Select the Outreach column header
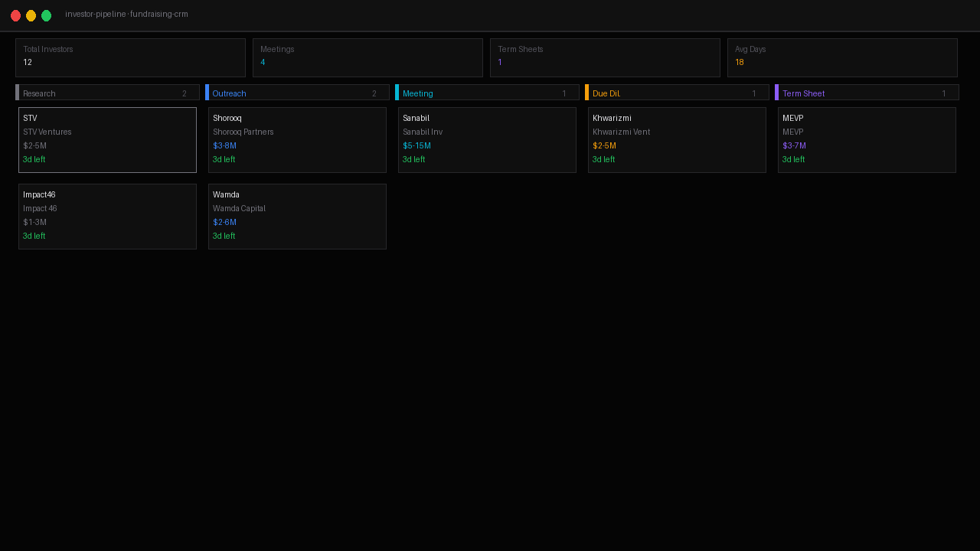Screen dimensions: 980x551 point(297,93)
